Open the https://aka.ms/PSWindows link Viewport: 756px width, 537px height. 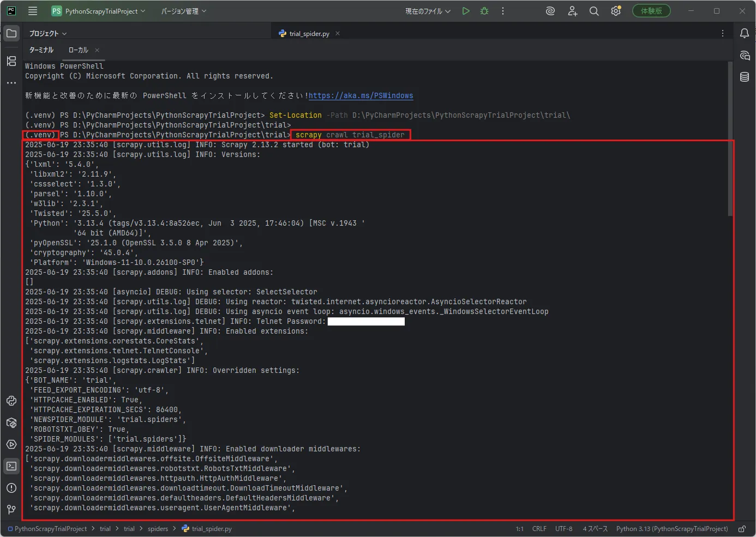point(361,95)
